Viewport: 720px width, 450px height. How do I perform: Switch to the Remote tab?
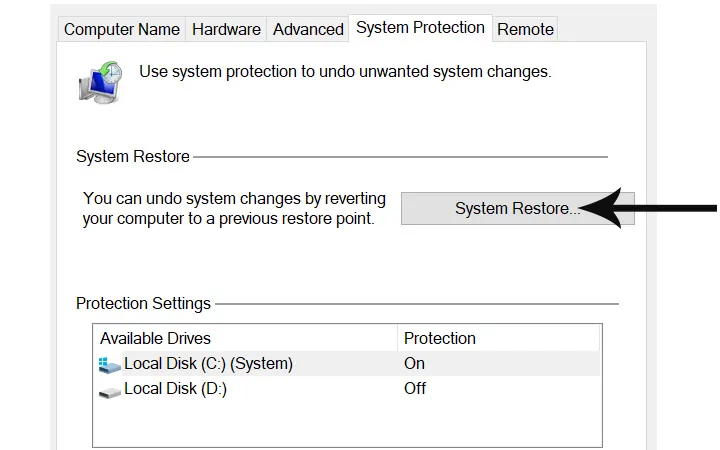[525, 29]
